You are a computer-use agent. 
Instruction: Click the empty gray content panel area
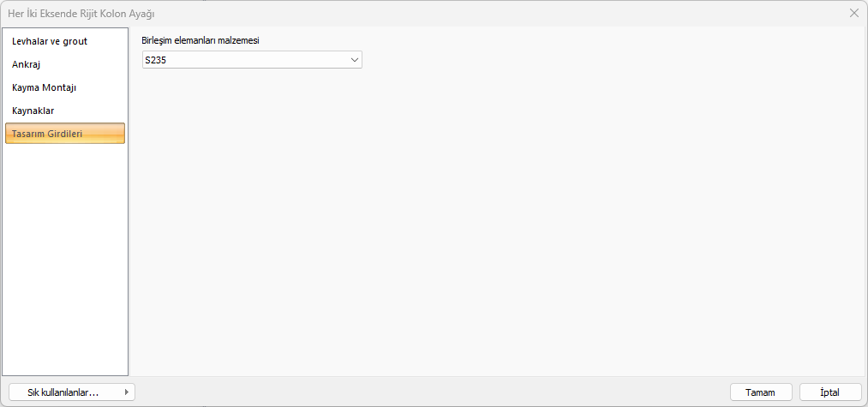[497, 223]
